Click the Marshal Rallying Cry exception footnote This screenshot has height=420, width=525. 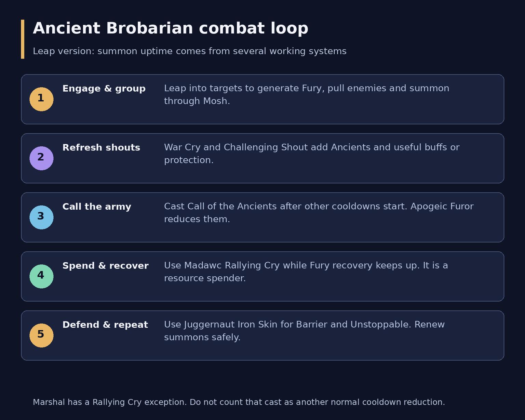(x=239, y=402)
